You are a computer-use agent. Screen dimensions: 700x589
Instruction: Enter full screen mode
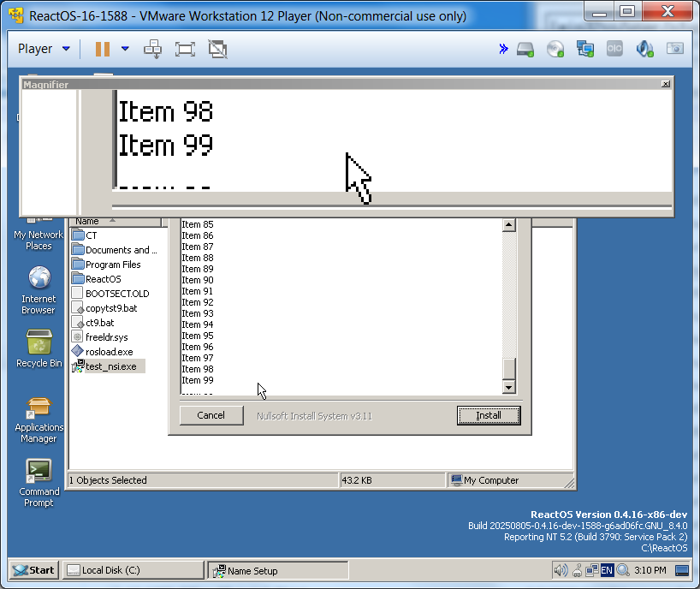(185, 49)
